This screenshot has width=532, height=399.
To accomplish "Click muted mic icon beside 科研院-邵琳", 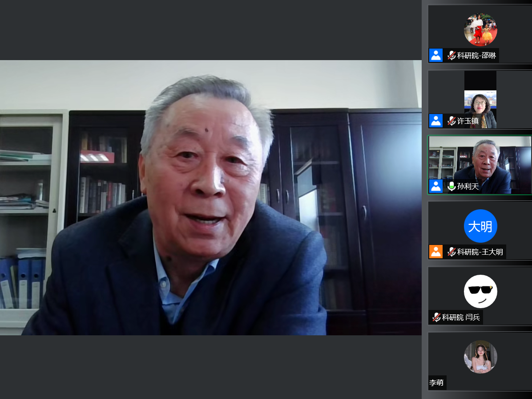I will pos(451,56).
